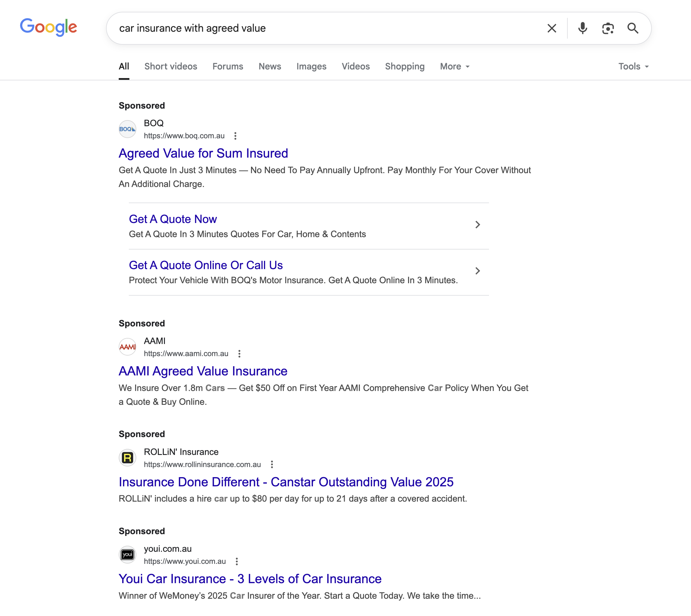Start voice search with microphone icon
The height and width of the screenshot is (616, 691).
[582, 29]
